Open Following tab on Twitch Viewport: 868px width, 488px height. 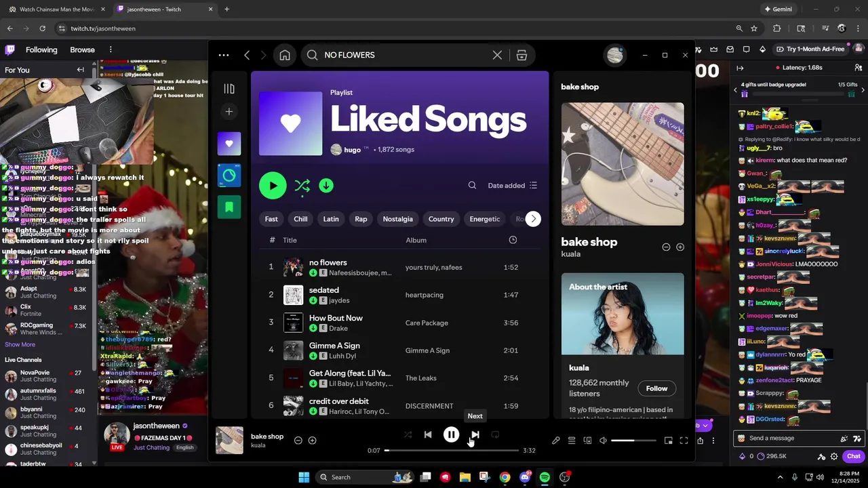coord(41,49)
